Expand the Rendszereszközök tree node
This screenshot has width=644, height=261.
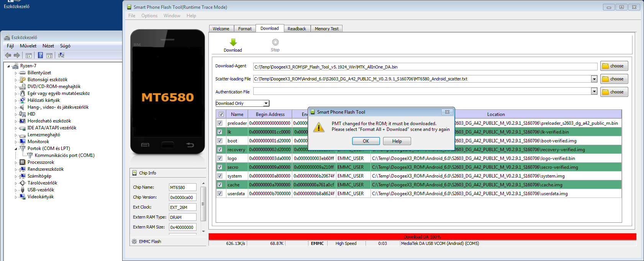click(x=16, y=169)
